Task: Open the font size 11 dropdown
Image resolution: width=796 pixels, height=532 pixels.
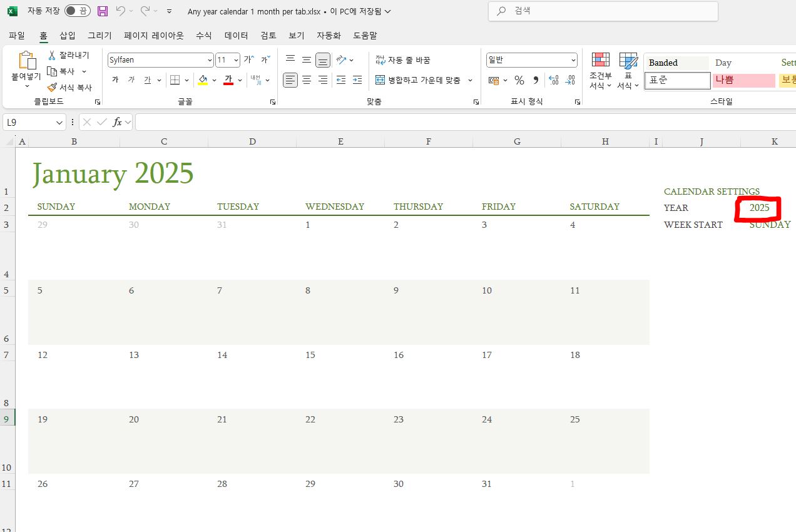Action: (235, 60)
